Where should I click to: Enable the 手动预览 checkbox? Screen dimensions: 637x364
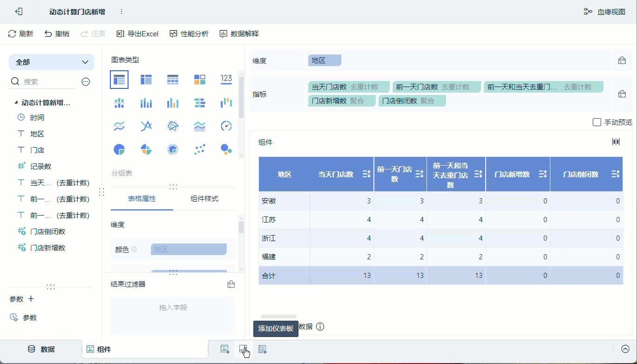pyautogui.click(x=597, y=122)
